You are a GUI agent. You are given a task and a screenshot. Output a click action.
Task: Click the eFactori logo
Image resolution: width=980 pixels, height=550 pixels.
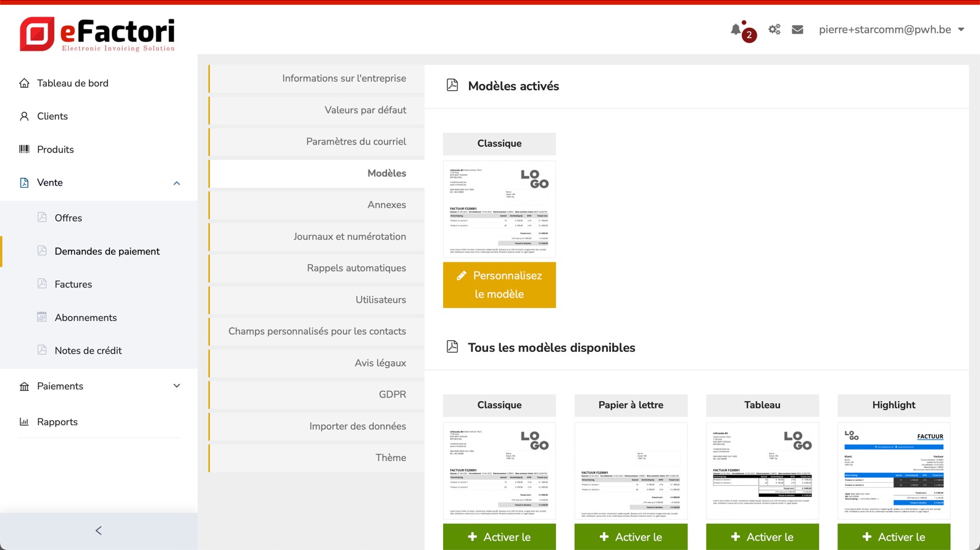98,34
